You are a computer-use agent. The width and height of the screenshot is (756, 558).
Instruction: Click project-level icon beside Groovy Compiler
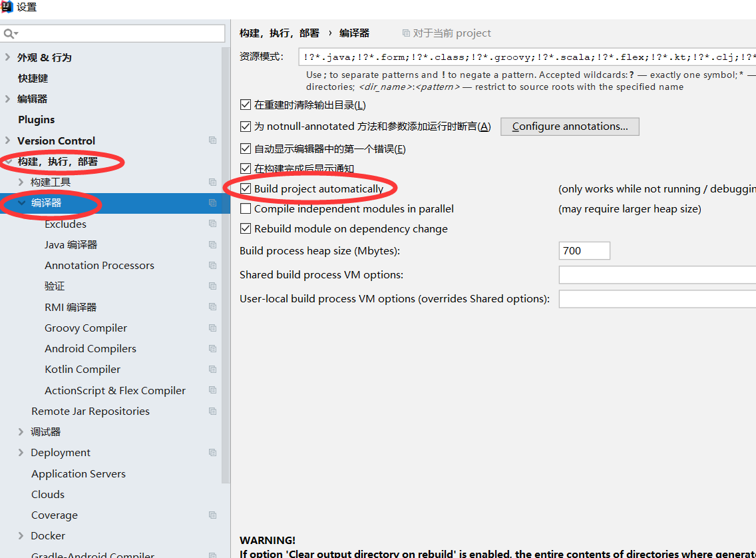coord(213,328)
